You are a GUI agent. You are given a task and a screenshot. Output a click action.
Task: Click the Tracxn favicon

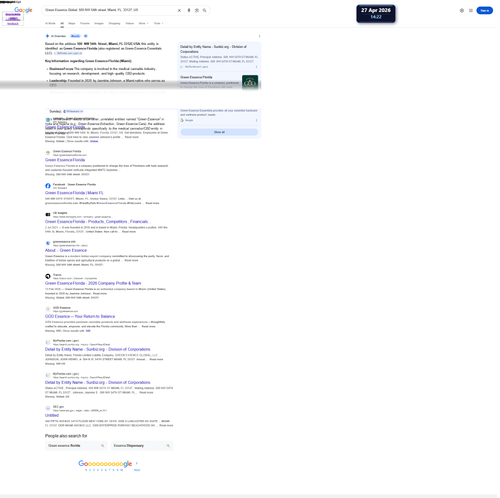pos(48,276)
